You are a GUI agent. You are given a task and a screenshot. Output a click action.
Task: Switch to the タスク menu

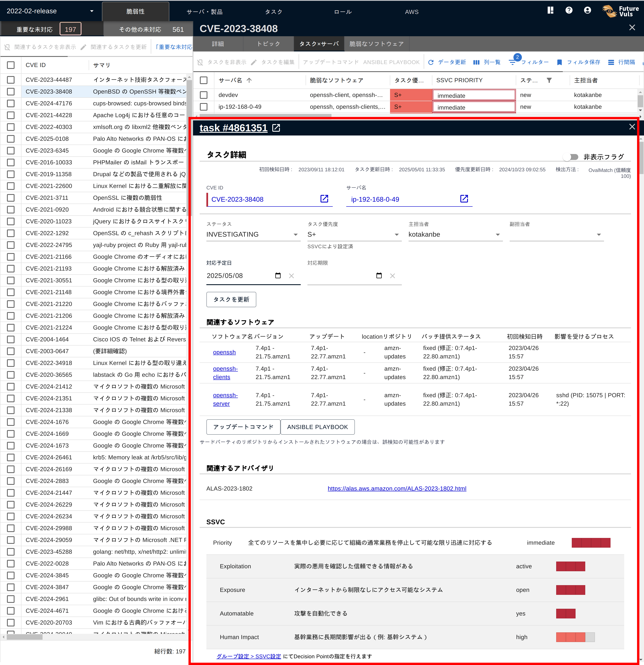pyautogui.click(x=273, y=12)
